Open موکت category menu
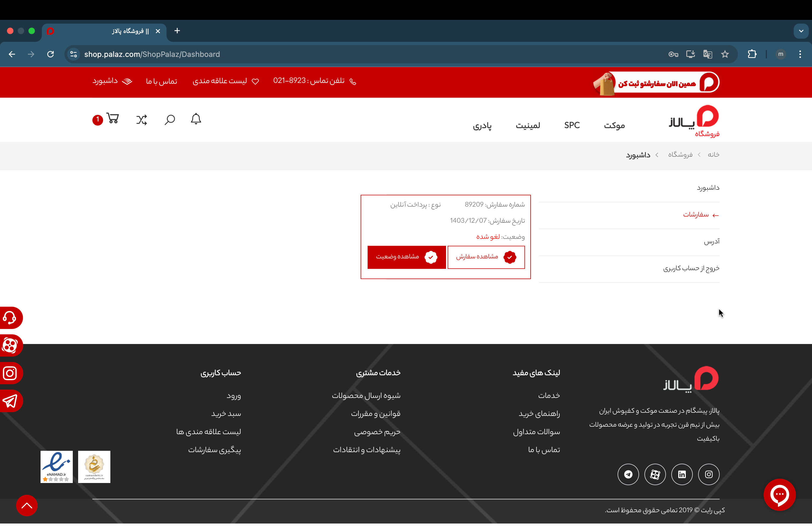The image size is (812, 527). [x=614, y=125]
